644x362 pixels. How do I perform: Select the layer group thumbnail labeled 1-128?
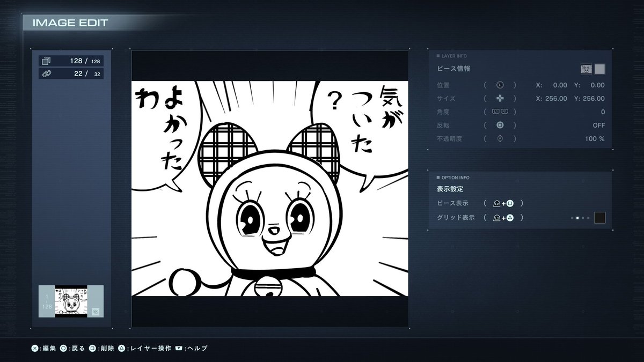click(71, 301)
